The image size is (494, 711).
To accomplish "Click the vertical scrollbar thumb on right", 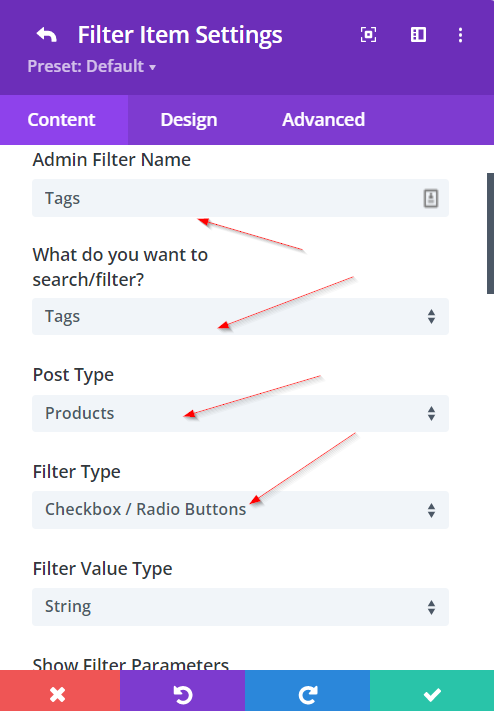I will point(490,233).
